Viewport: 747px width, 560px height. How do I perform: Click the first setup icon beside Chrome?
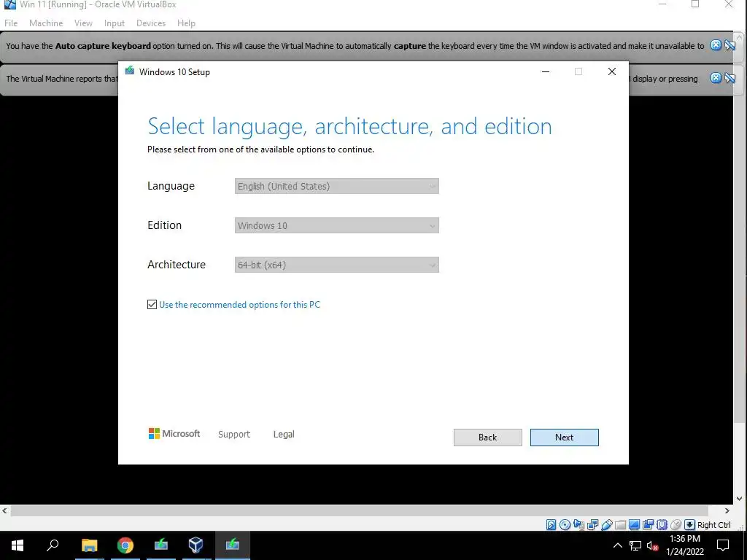pos(160,545)
